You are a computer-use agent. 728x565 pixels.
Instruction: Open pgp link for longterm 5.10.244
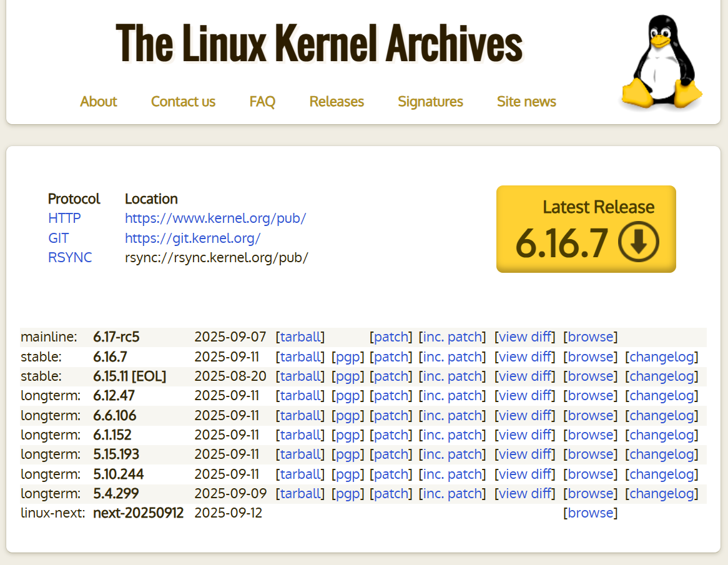[348, 475]
